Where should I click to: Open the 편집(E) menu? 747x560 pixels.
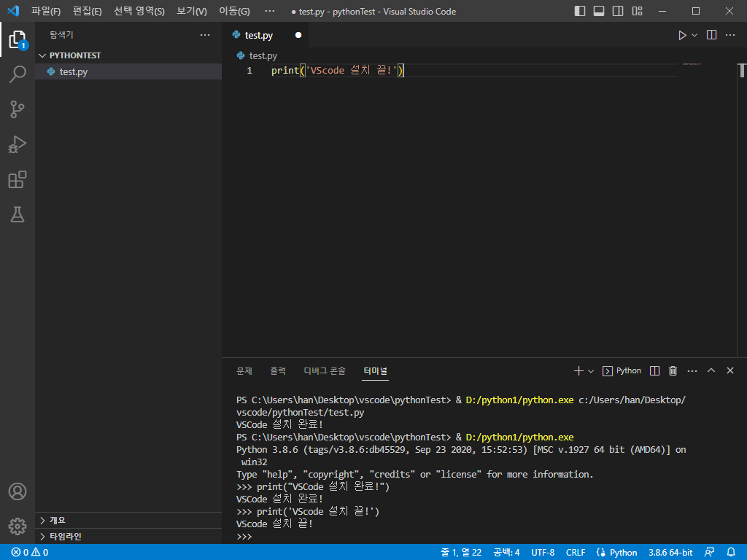(88, 11)
